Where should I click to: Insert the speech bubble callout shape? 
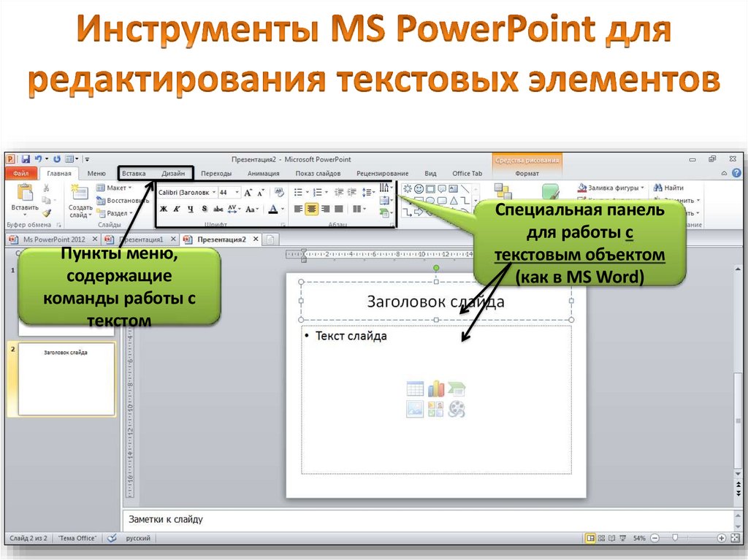[442, 189]
